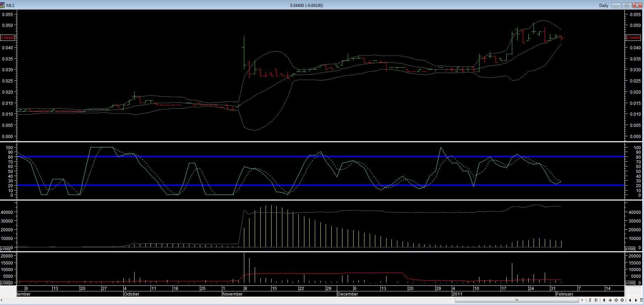Click the horizontal scrollbar thumb
Screen dimensions: 644x305
point(517,300)
